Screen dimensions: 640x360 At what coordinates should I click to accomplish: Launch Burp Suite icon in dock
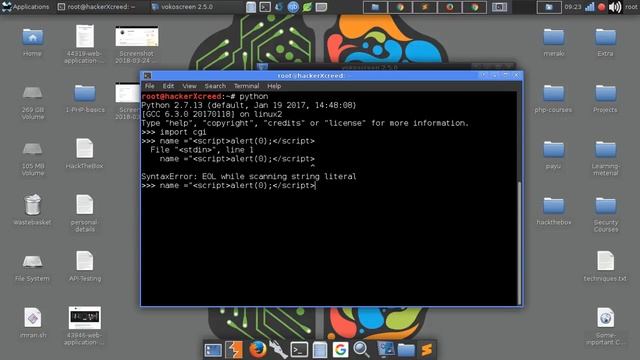pos(234,350)
